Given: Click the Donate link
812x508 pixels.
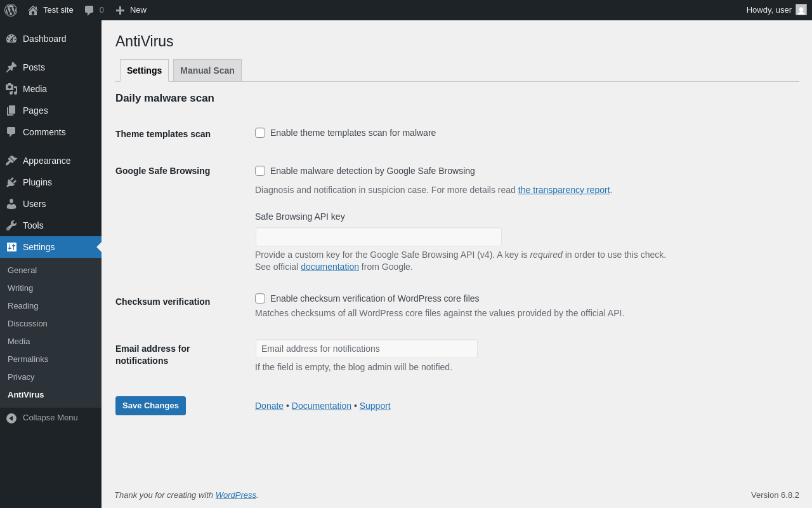Looking at the screenshot, I should [269, 406].
